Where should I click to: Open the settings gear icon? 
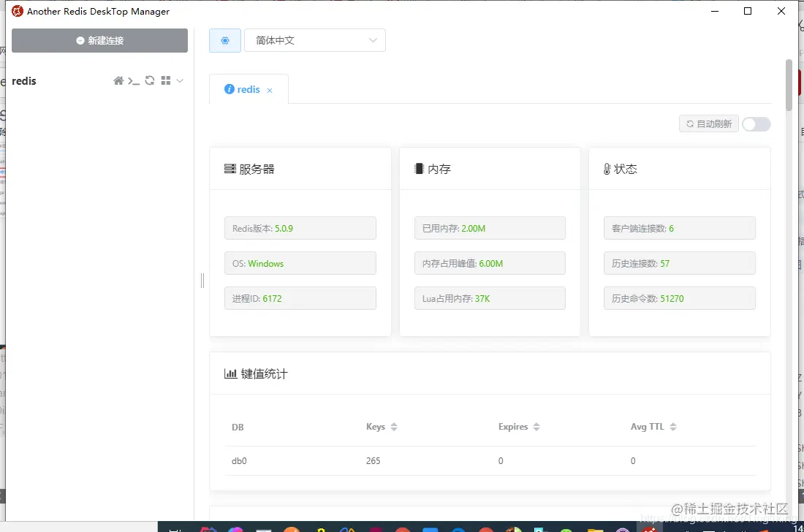224,40
